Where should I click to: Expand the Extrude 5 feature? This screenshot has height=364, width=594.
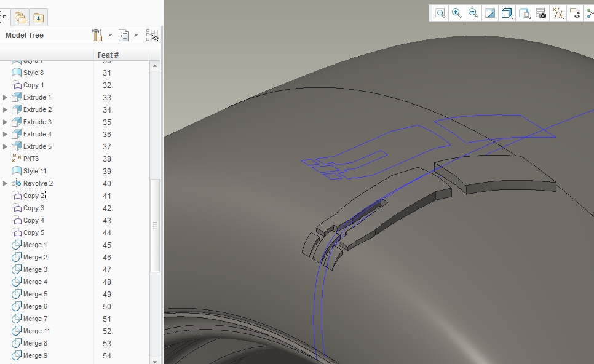[x=5, y=146]
